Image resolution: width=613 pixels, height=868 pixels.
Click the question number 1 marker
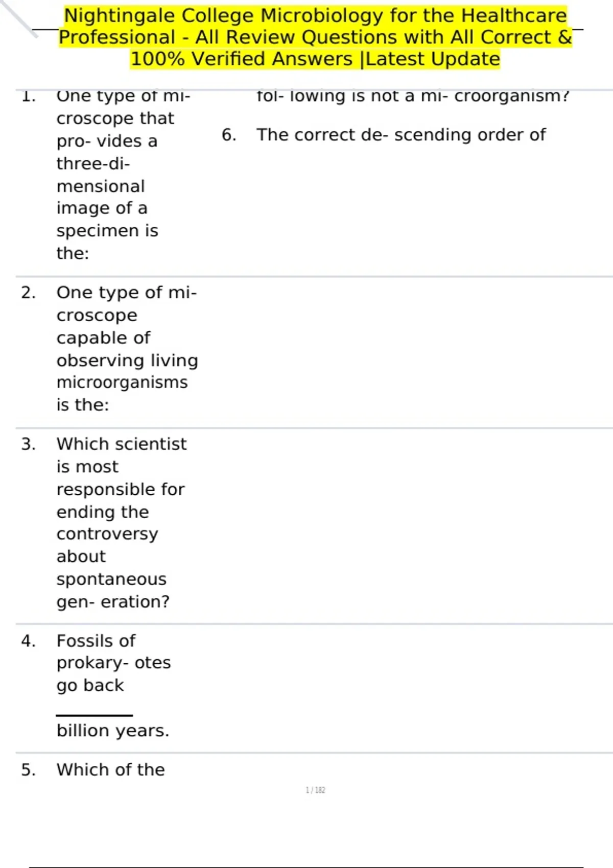[29, 96]
